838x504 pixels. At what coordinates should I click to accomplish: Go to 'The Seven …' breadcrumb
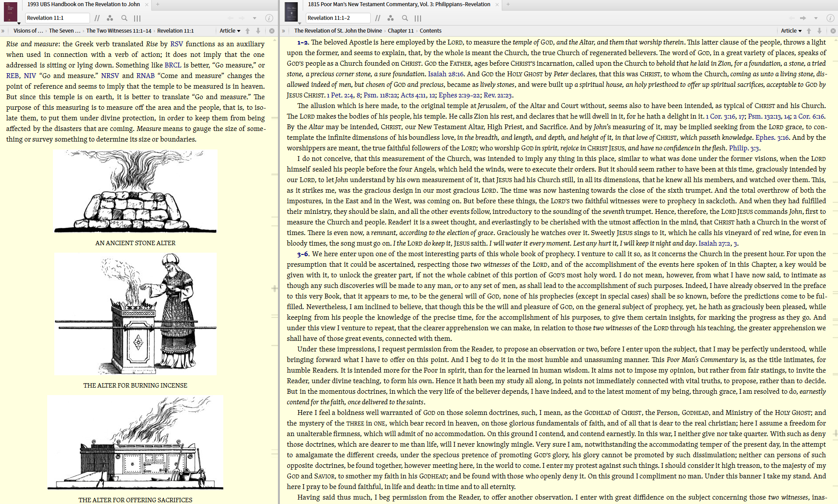point(65,31)
